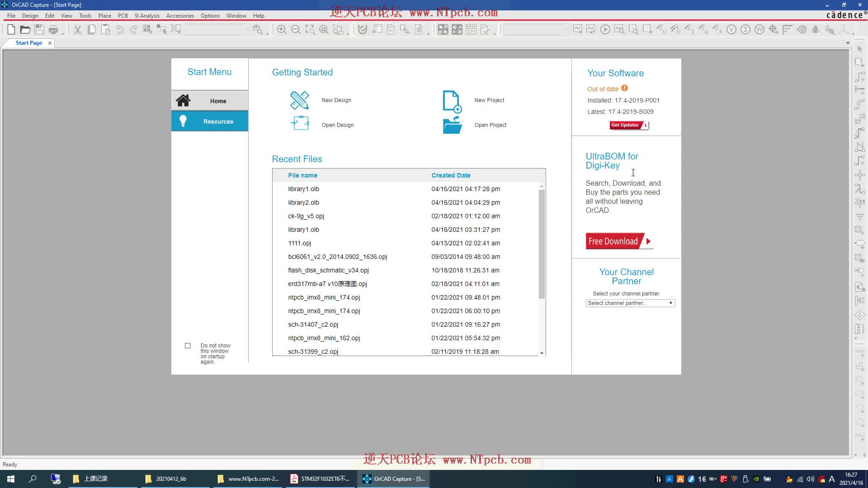Click the scroll up arrow in recent files
The width and height of the screenshot is (868, 488).
[542, 186]
